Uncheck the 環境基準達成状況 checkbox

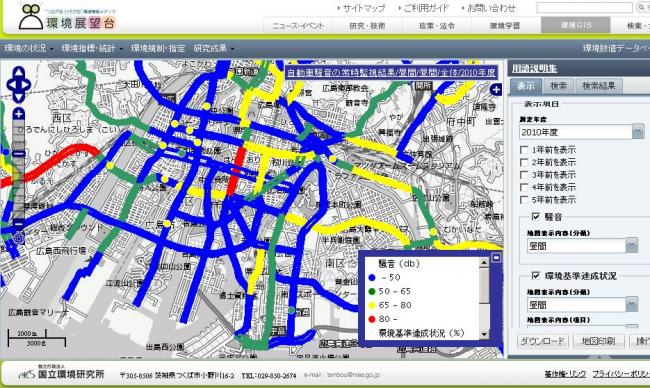(536, 275)
